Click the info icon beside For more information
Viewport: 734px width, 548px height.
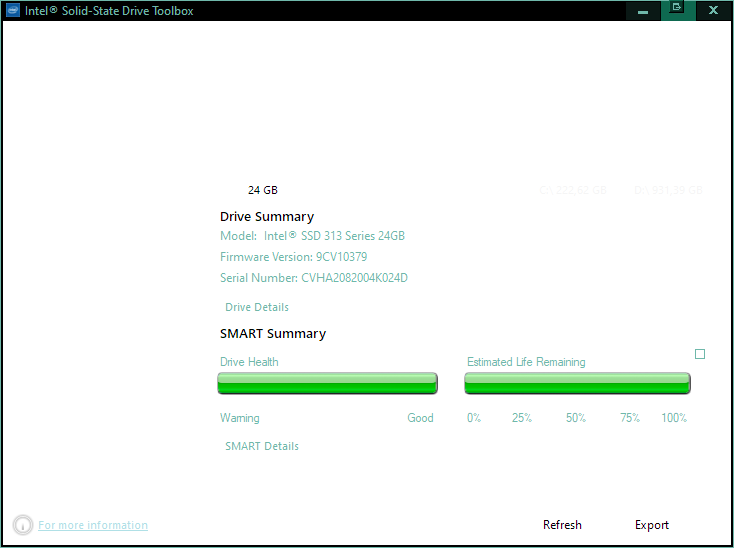[x=23, y=525]
